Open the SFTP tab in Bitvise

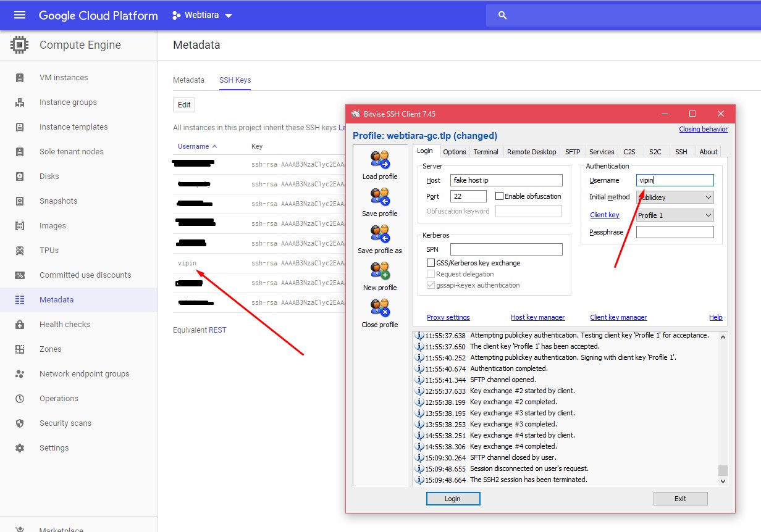[573, 152]
